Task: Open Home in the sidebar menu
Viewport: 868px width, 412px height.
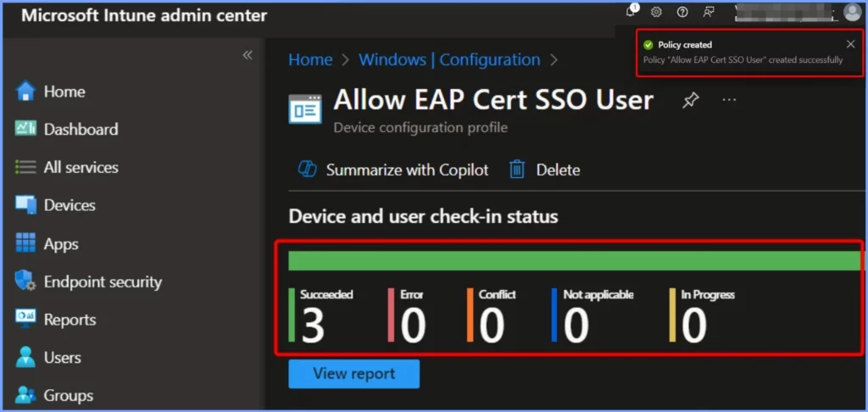Action: (64, 92)
